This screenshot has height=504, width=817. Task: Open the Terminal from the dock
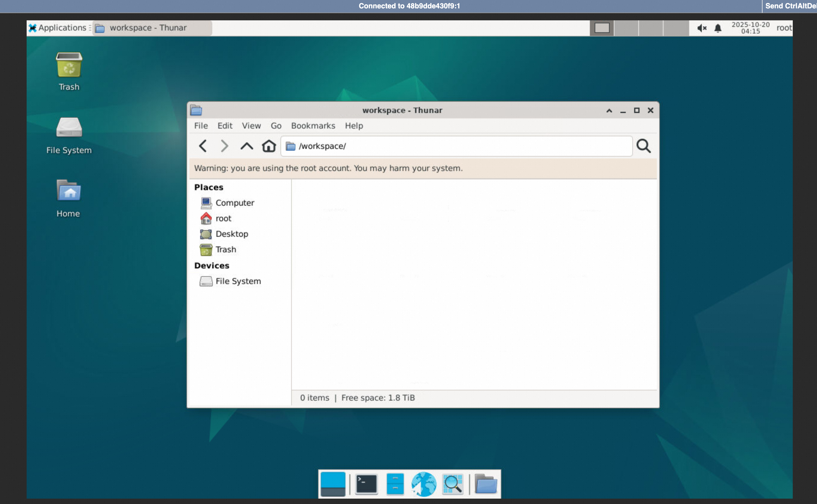366,484
